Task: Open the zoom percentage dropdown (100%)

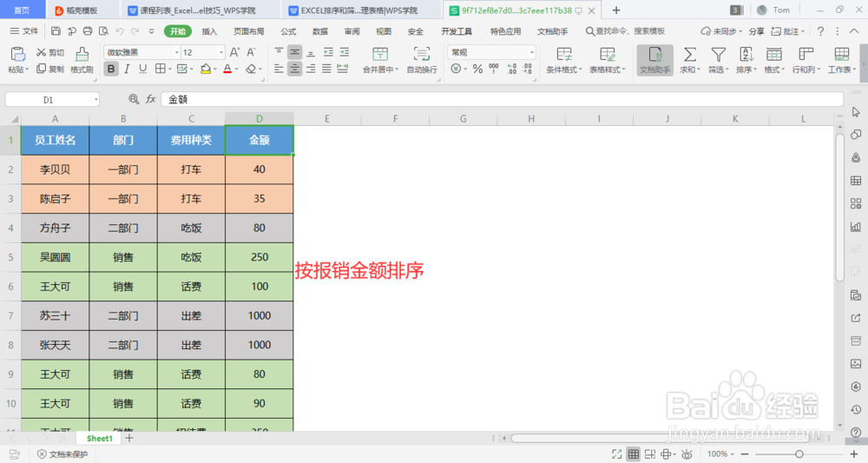Action: (720, 454)
